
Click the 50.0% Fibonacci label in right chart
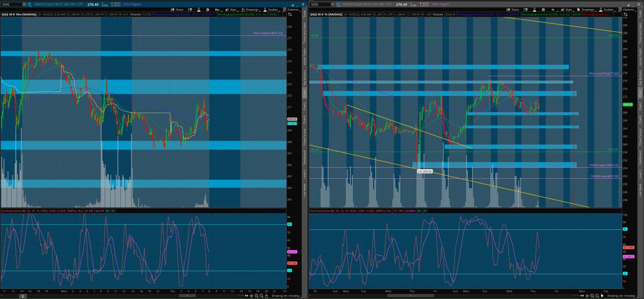coord(316,35)
